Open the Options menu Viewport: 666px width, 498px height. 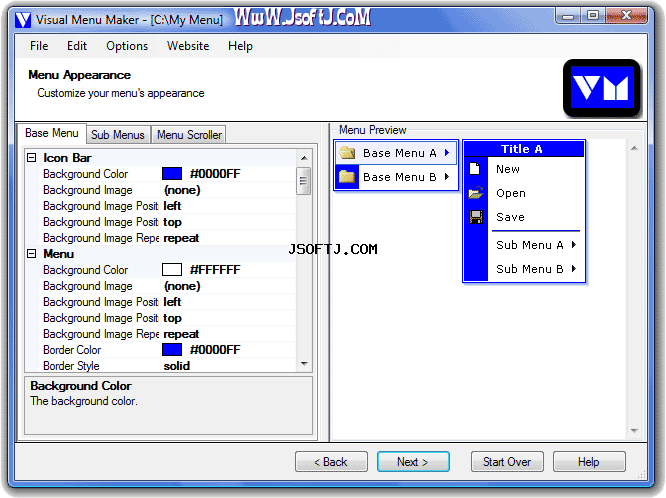pos(127,46)
